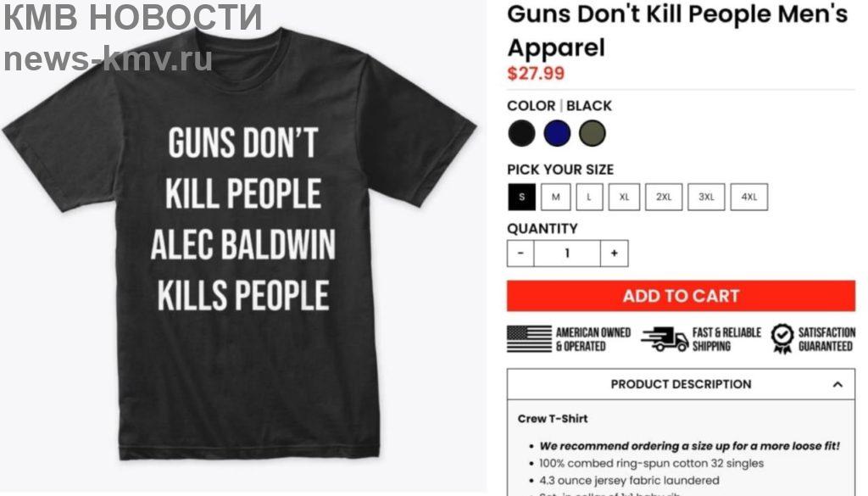Click the satisfaction guaranteed badge icon
The width and height of the screenshot is (868, 496).
pos(782,339)
